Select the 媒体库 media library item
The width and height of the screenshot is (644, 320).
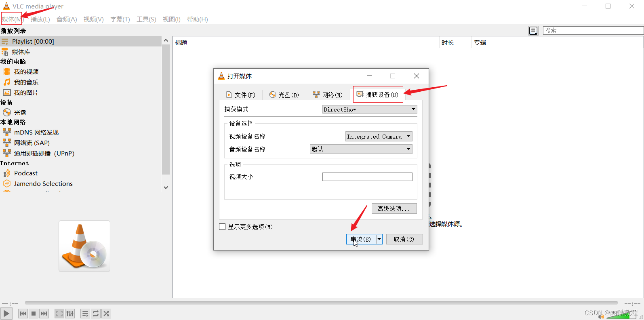[x=21, y=52]
